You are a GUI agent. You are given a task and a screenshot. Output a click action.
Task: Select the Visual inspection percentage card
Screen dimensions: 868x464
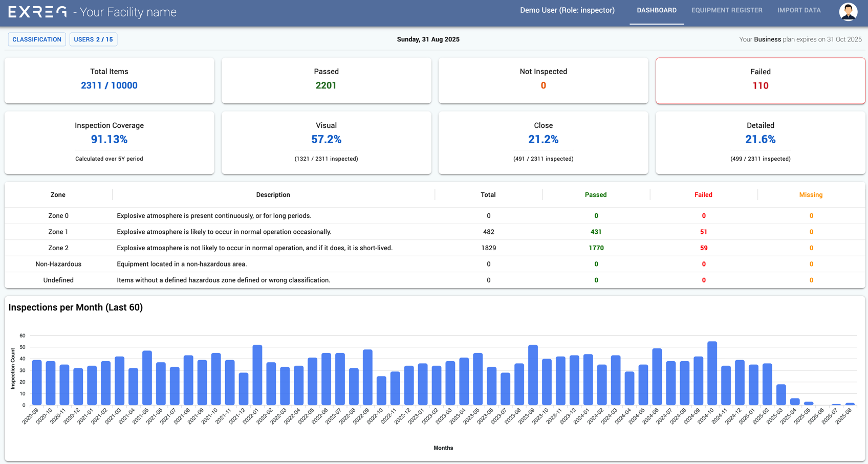pos(326,142)
